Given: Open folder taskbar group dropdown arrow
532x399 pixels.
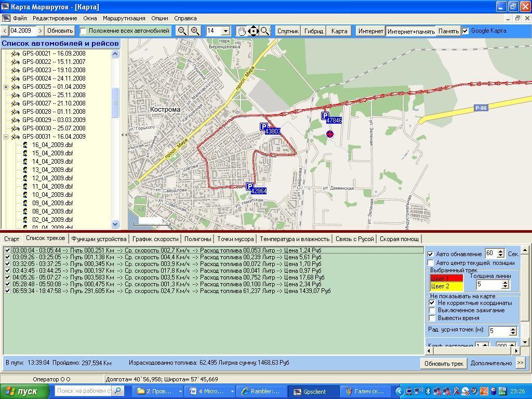Looking at the screenshot, I should [x=180, y=392].
